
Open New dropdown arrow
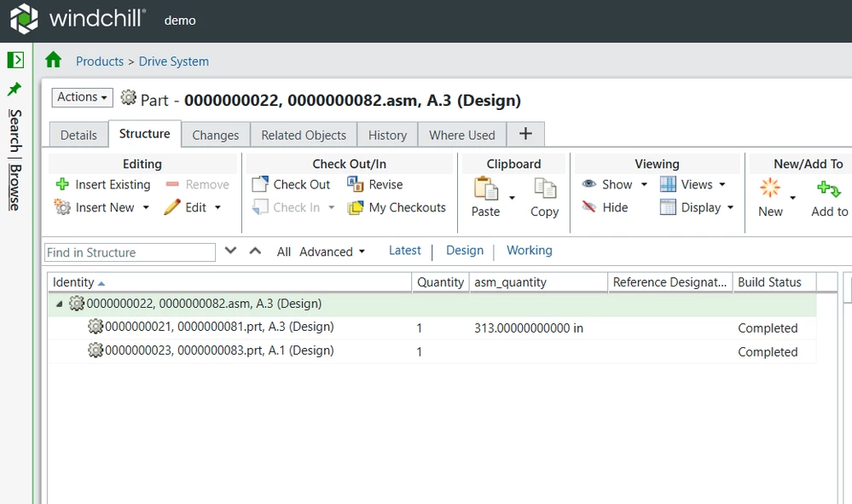(793, 198)
